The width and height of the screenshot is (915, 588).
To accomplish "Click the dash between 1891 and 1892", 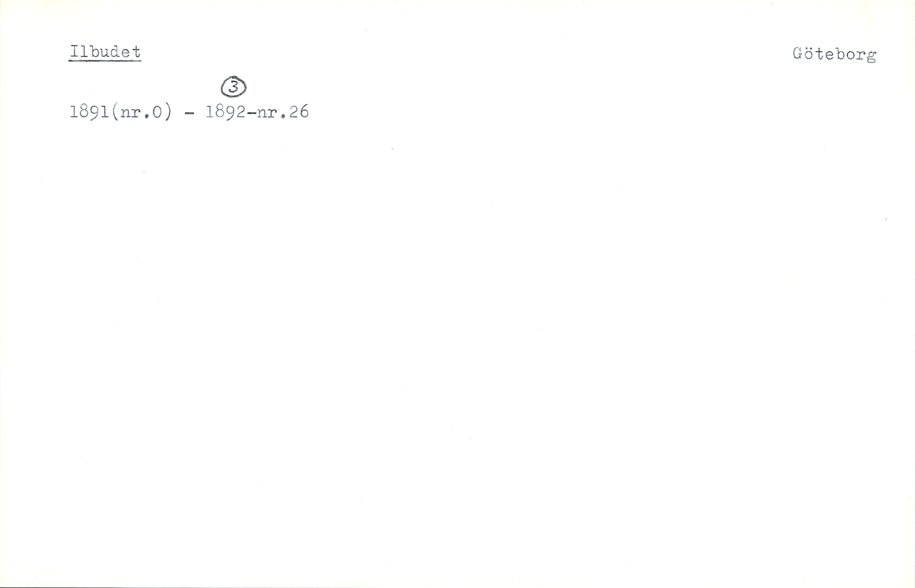I will point(190,113).
